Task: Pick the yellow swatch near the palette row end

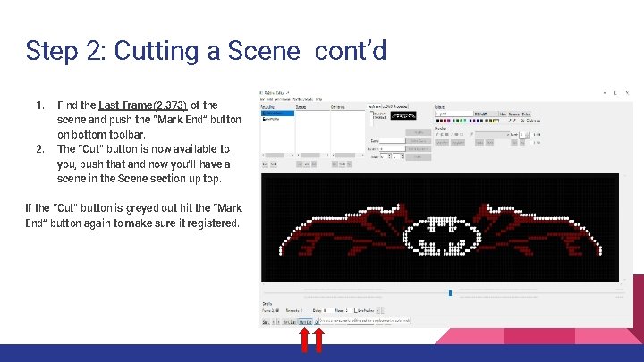Action: tap(494, 121)
